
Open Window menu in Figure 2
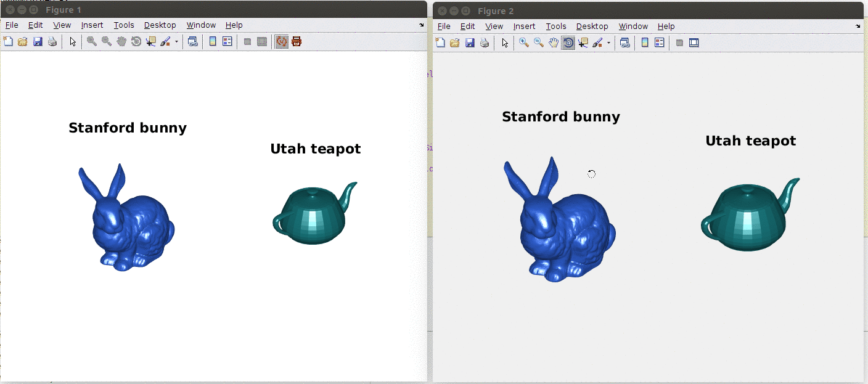click(633, 27)
